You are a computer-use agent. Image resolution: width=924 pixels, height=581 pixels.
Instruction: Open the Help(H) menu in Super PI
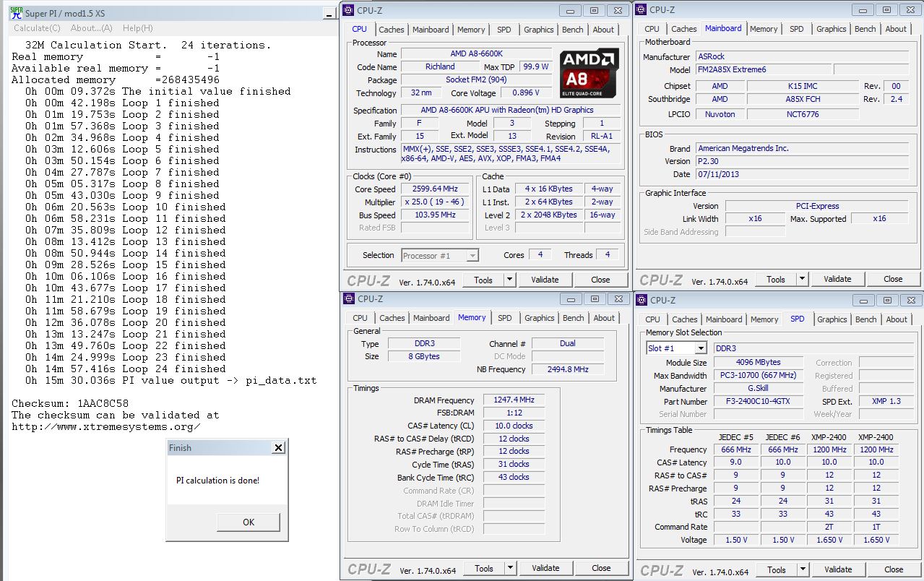tap(137, 28)
